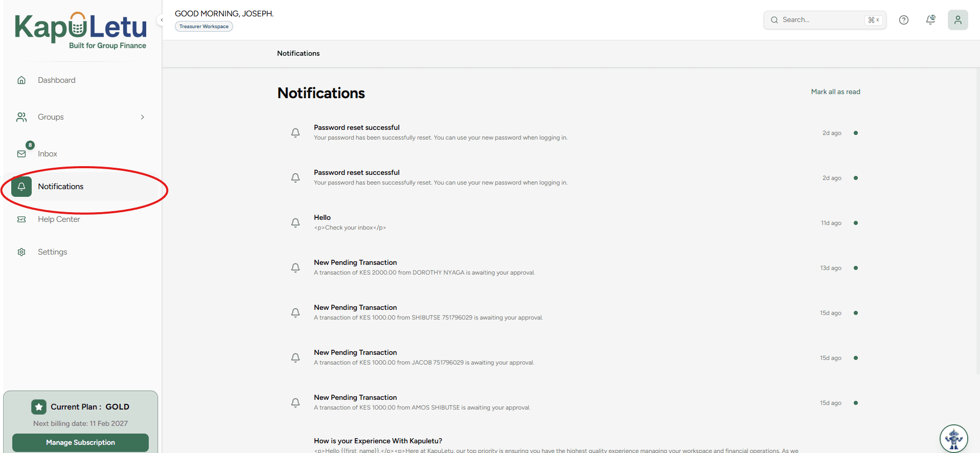Click the 11d ago timestamp
The image size is (980, 453).
click(831, 223)
